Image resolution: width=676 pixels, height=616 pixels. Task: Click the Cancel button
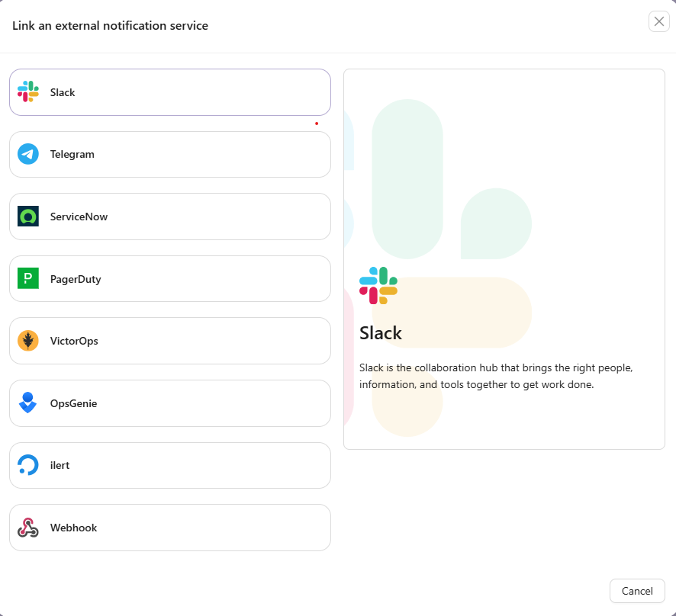click(x=637, y=591)
